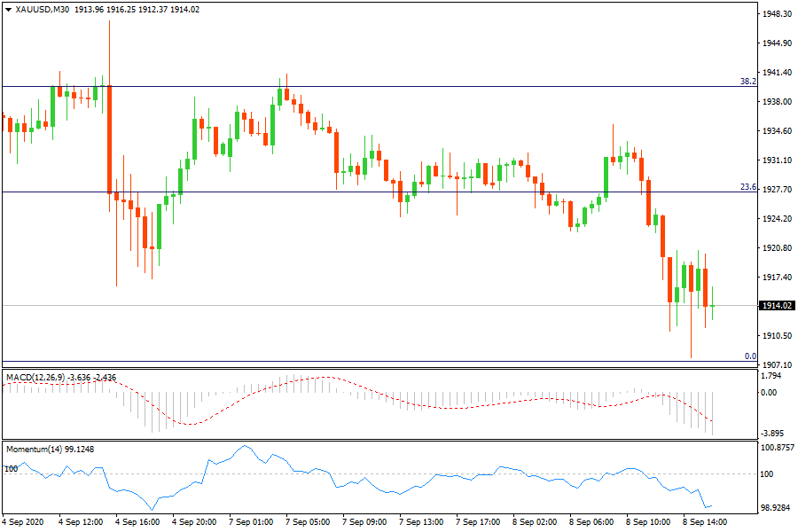Click the 98.9284 Momentum scale value
This screenshot has height=532, width=798.
click(778, 507)
